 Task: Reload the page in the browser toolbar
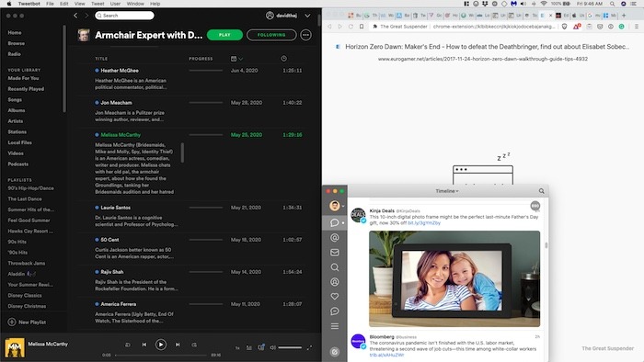351,27
